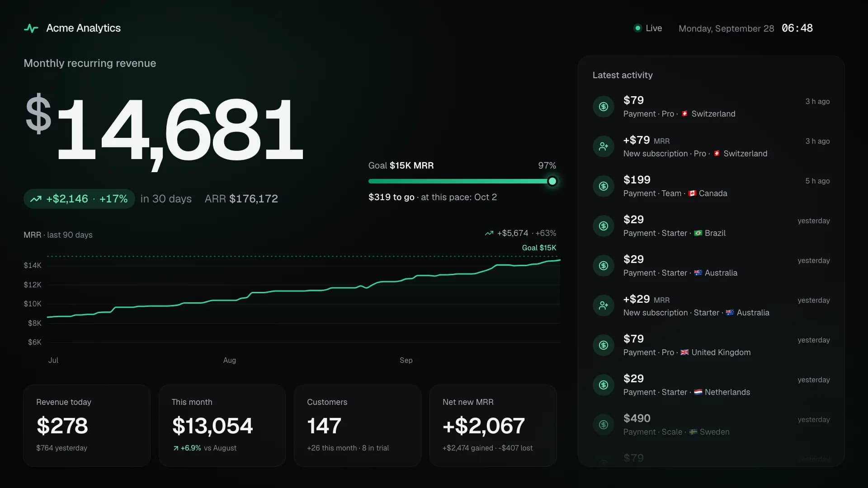The image size is (868, 488).
Task: Click the $79 Payment Pro Switzerland dollar icon
Action: click(604, 107)
